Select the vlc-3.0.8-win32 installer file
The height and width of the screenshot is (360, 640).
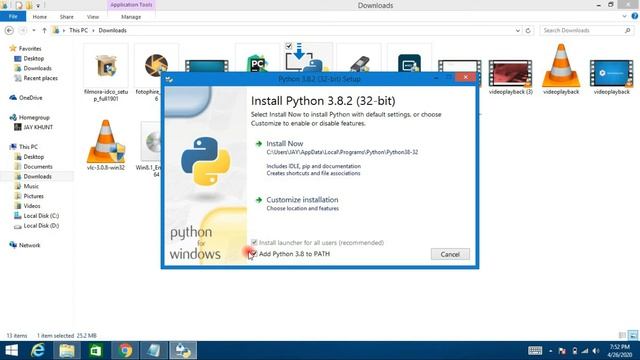pyautogui.click(x=106, y=145)
